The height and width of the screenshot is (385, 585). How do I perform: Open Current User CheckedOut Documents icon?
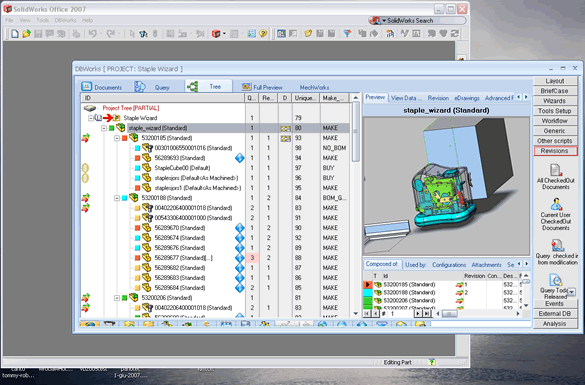pos(556,204)
